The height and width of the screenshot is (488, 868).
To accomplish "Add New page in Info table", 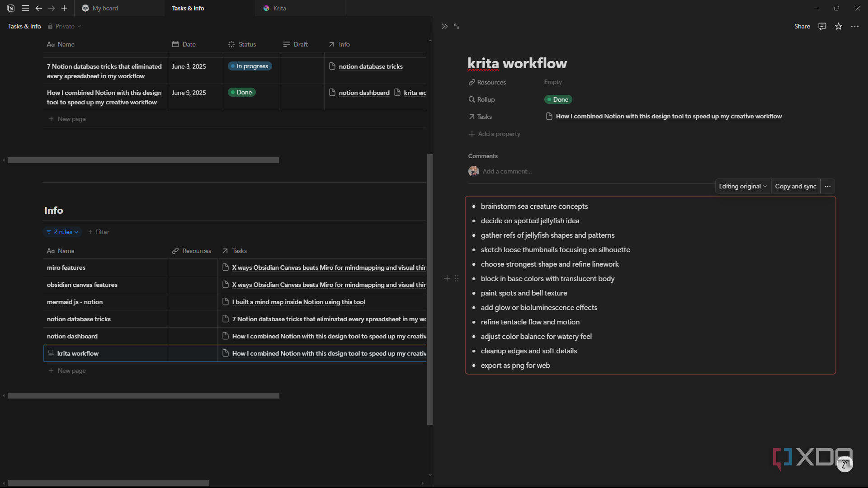I will tap(67, 371).
